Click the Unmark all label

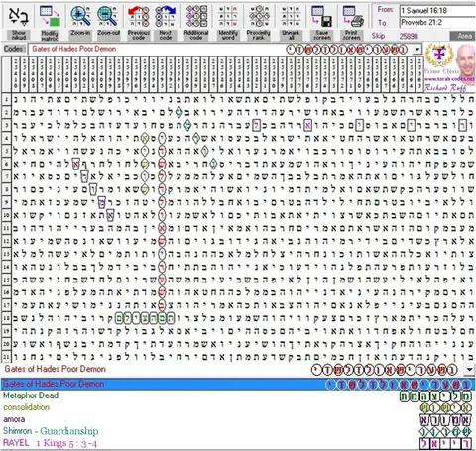click(291, 35)
